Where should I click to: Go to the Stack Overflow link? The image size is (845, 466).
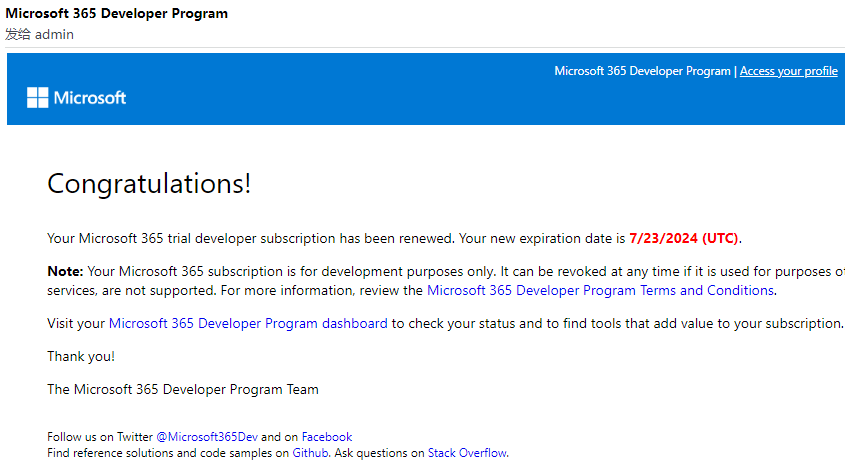467,453
